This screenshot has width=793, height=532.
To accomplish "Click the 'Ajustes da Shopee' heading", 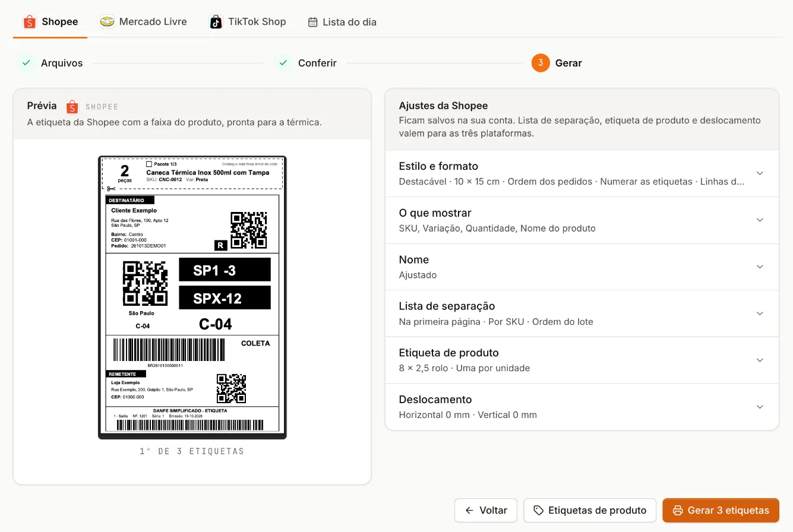I will coord(443,106).
